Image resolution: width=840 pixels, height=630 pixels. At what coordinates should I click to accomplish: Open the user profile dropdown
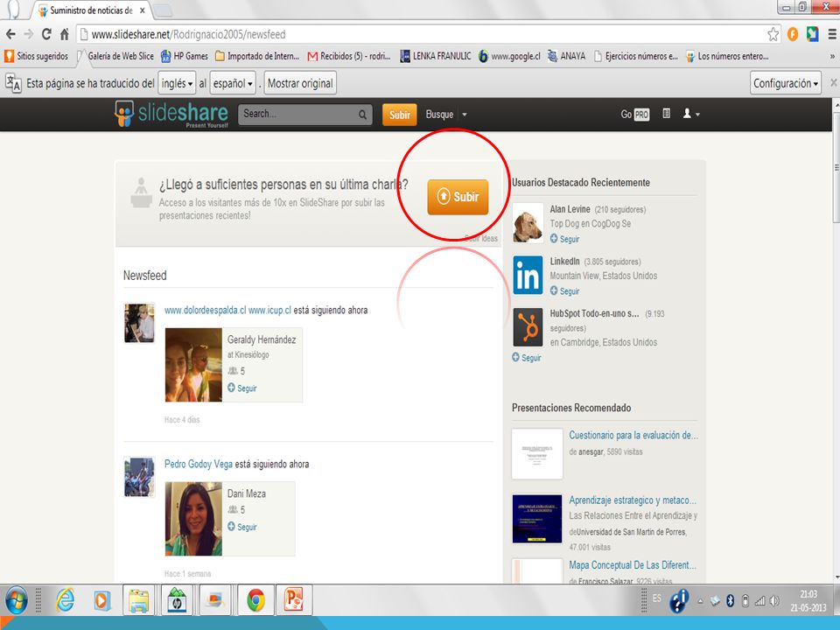691,114
